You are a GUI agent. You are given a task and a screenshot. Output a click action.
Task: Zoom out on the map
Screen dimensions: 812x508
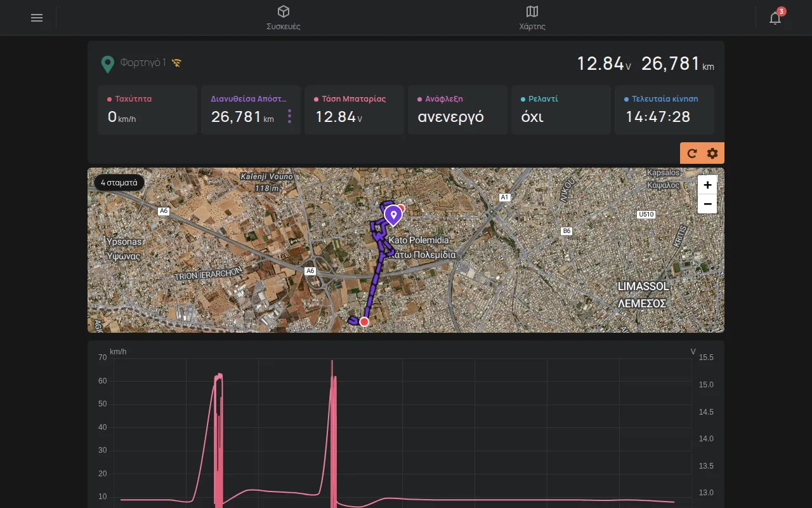pos(707,204)
